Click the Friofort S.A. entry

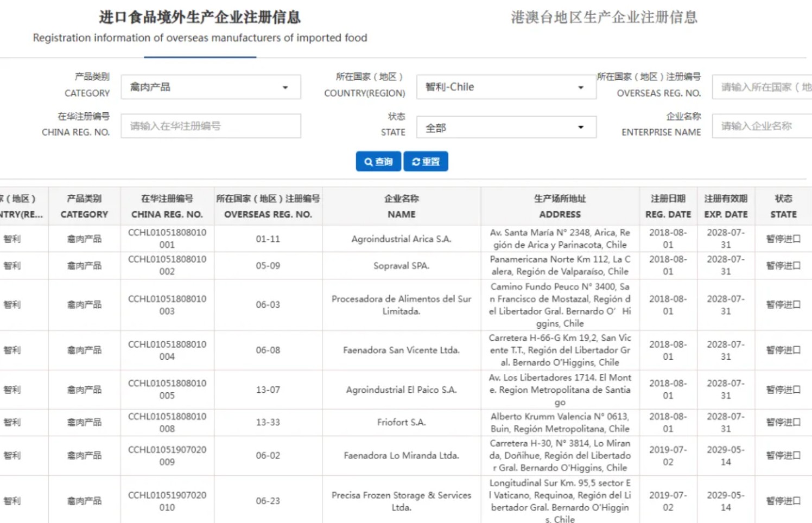[x=401, y=422]
